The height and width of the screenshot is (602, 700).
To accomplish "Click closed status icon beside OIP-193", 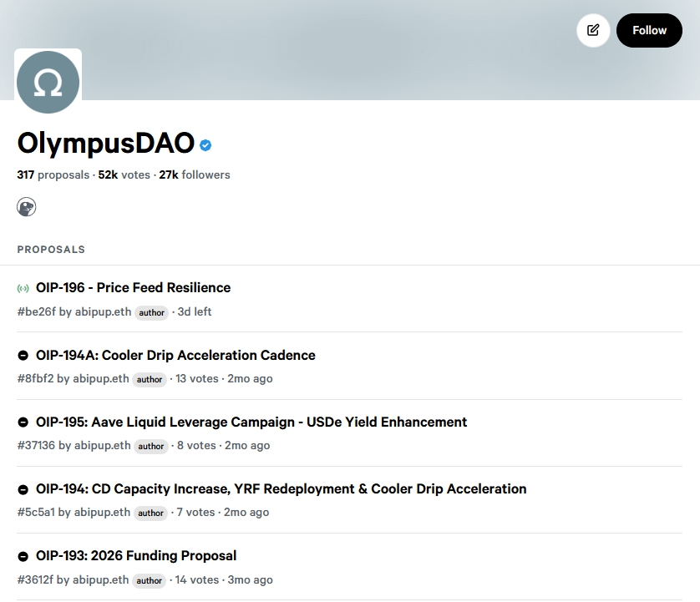I will click(x=23, y=556).
